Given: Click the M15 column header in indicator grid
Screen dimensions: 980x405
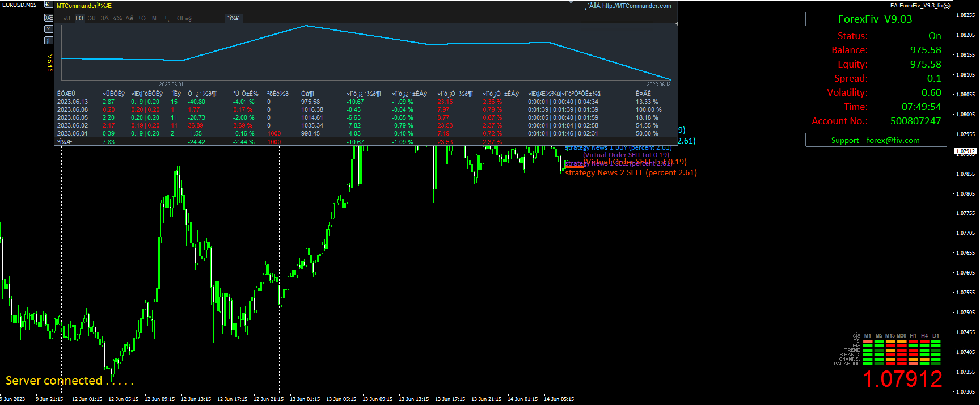Looking at the screenshot, I should pos(890,336).
